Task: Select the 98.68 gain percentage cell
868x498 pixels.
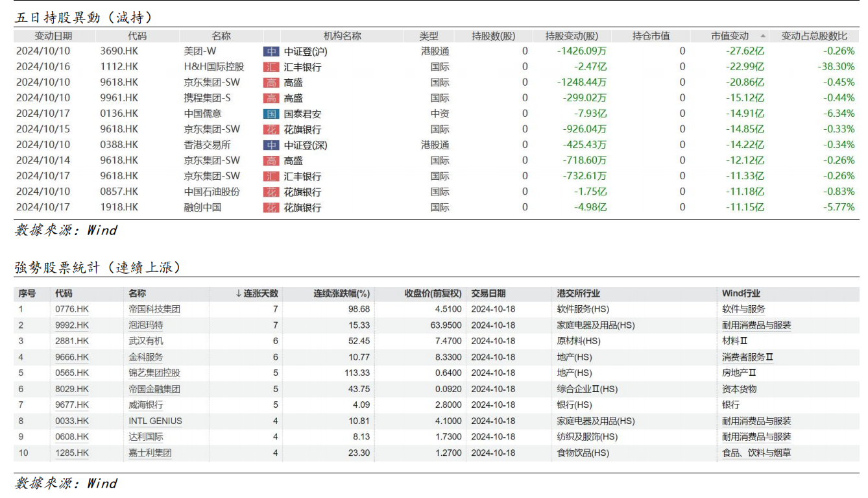Action: [359, 310]
